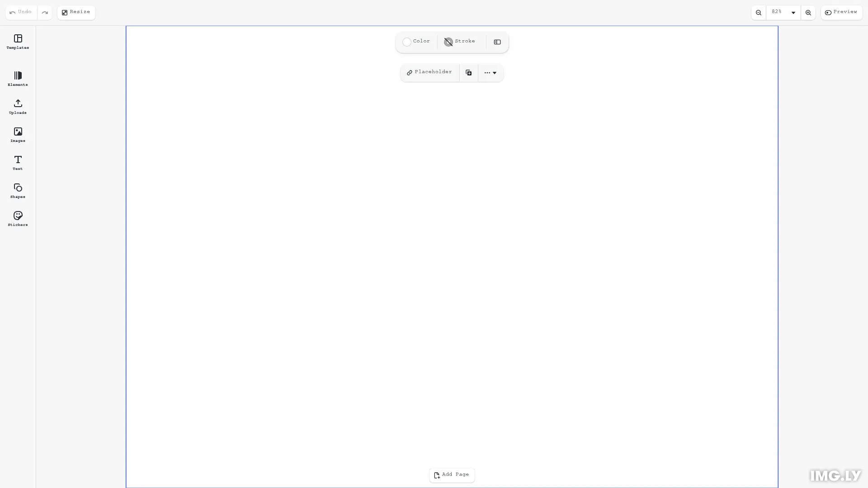Click the Undo control
This screenshot has height=488, width=868.
tap(20, 12)
